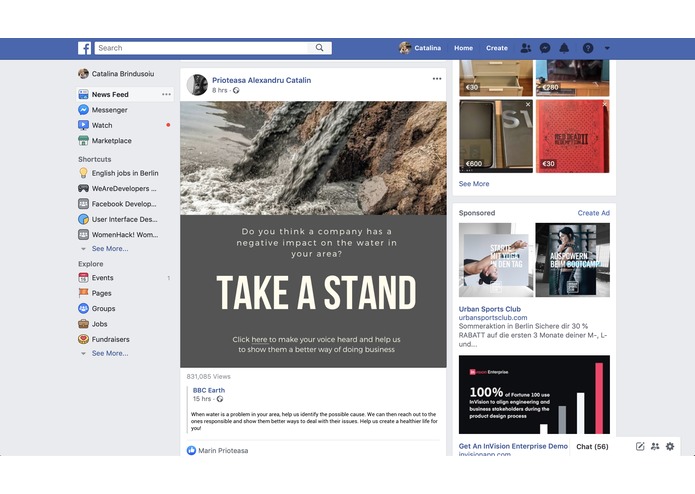Open the post options three-dots menu
The width and height of the screenshot is (695, 494).
click(437, 78)
